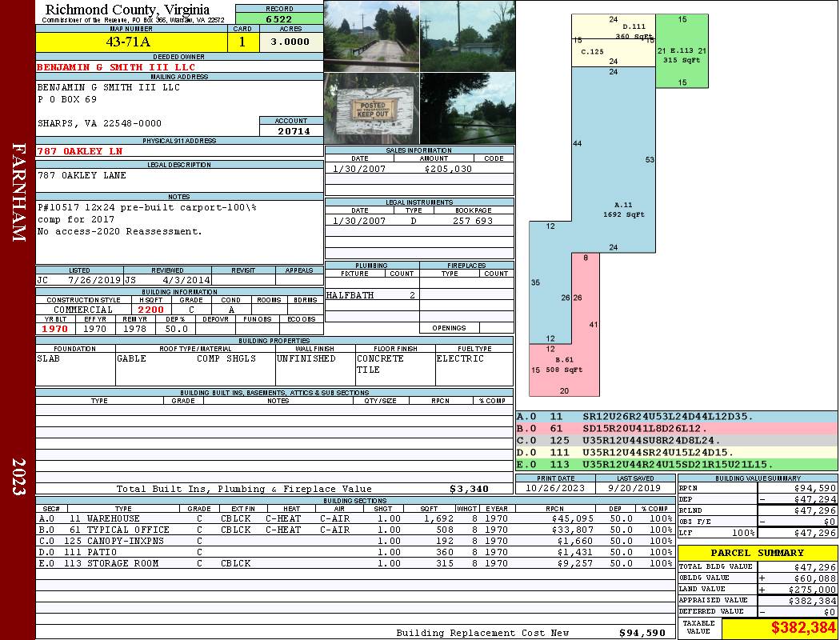The image size is (840, 640).
Task: Click the D.0 PATIO section row
Action: click(355, 552)
